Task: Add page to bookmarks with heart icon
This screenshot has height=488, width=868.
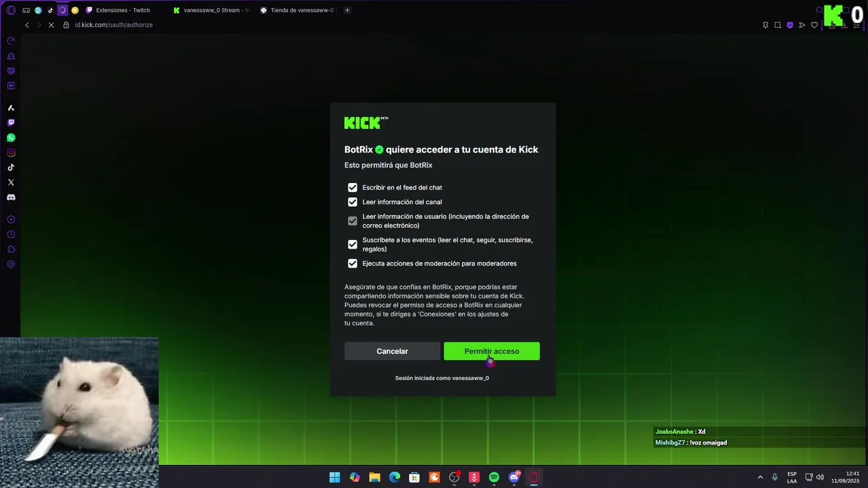Action: click(814, 25)
